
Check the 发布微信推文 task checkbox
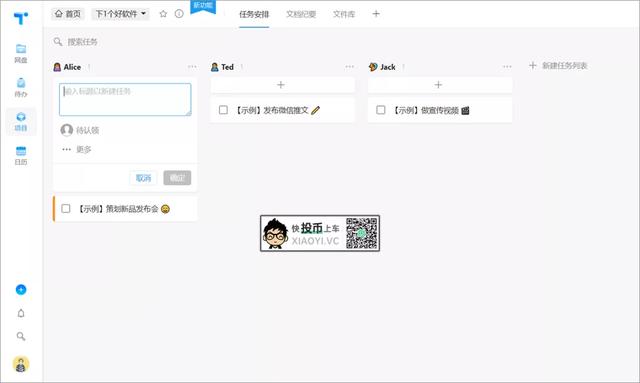click(x=223, y=110)
